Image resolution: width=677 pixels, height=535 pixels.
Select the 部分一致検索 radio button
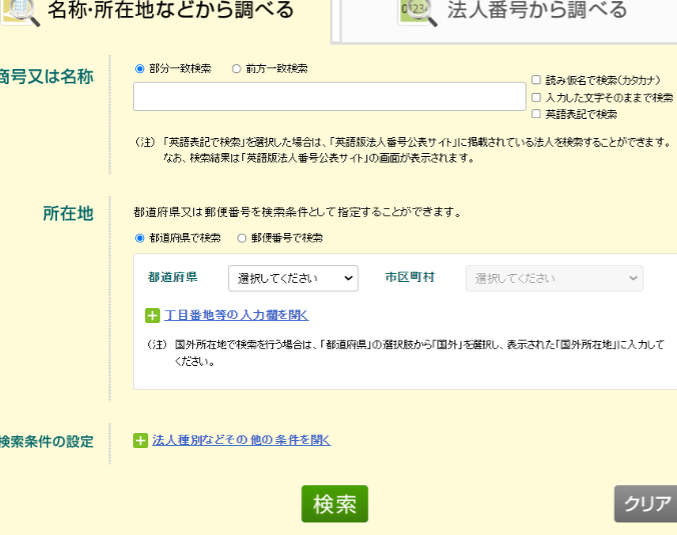[140, 69]
